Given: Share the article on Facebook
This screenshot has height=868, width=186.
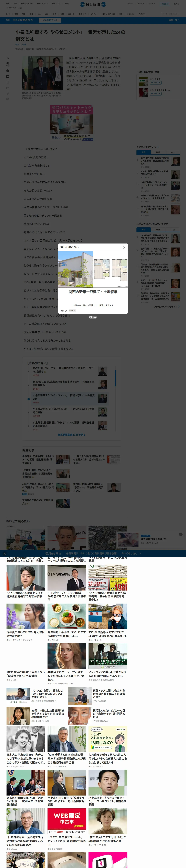Looking at the screenshot, I should pos(8,71).
